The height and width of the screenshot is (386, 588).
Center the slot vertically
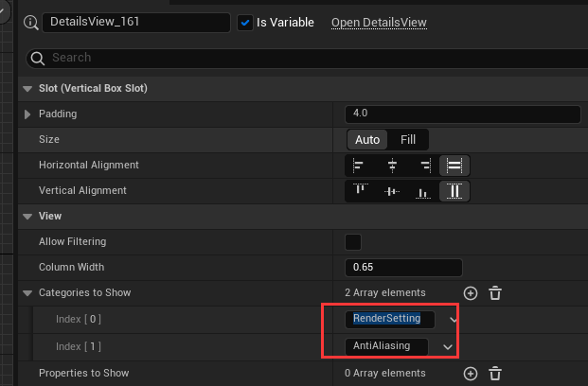[x=392, y=191]
